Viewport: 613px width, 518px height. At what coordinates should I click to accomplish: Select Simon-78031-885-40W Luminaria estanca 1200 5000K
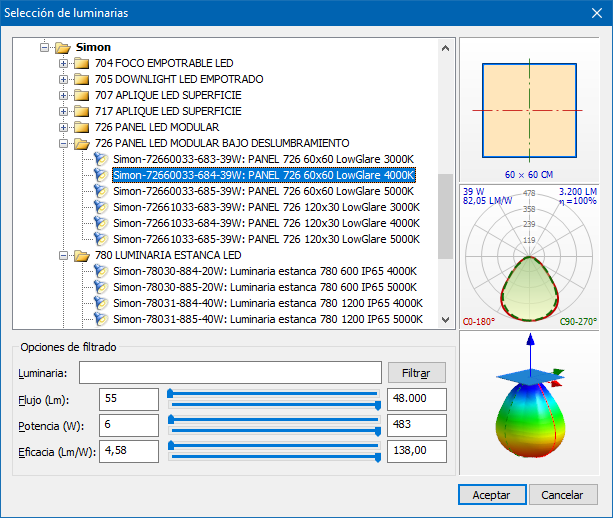tap(268, 319)
